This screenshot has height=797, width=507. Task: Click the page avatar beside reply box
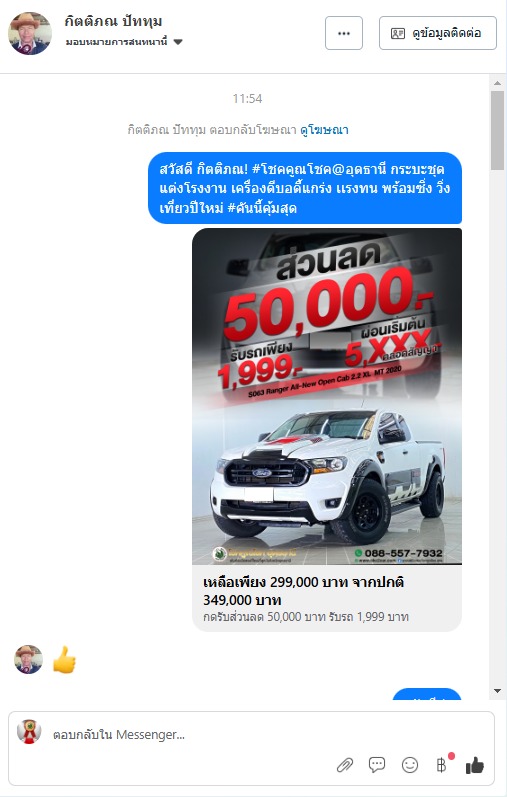pos(29,731)
